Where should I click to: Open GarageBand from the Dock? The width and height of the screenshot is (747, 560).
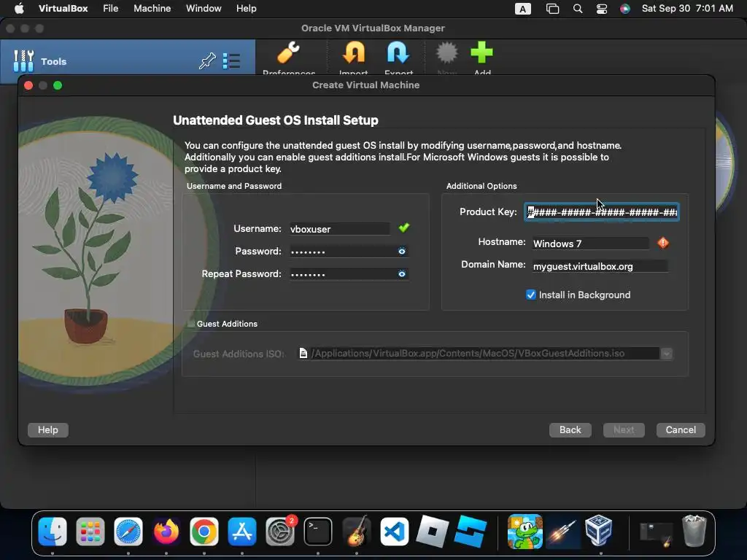pyautogui.click(x=356, y=532)
